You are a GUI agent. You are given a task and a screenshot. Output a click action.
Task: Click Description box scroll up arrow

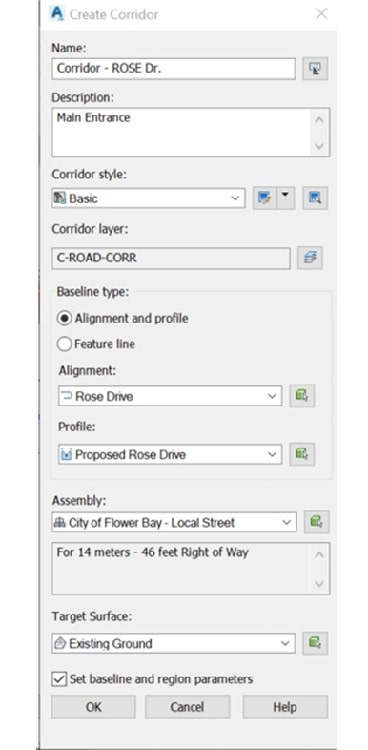320,119
